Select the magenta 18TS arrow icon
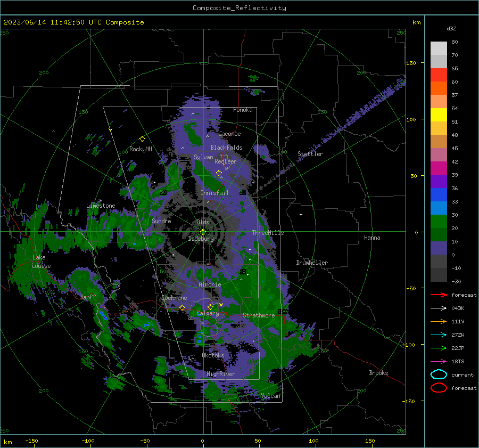This screenshot has width=479, height=448. tap(439, 362)
